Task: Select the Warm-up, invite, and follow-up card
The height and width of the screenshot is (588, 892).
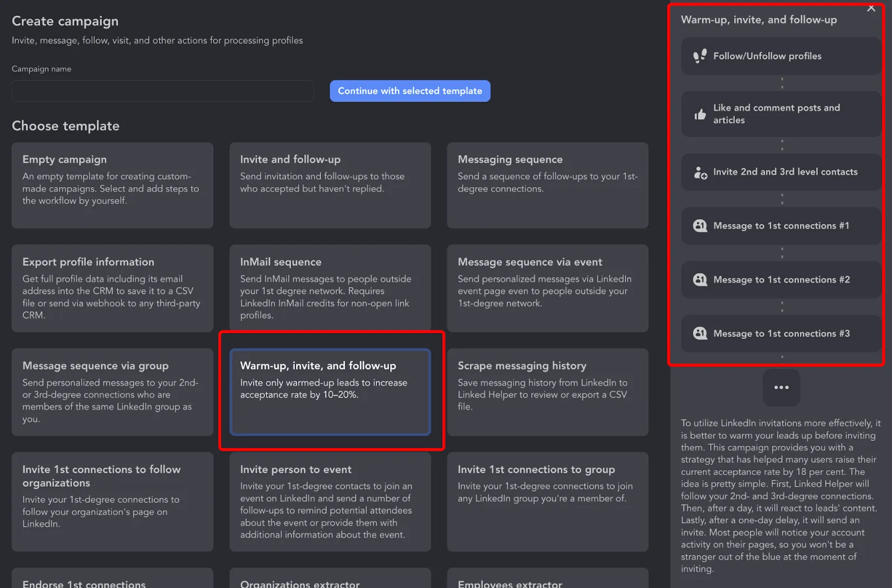Action: pos(330,392)
